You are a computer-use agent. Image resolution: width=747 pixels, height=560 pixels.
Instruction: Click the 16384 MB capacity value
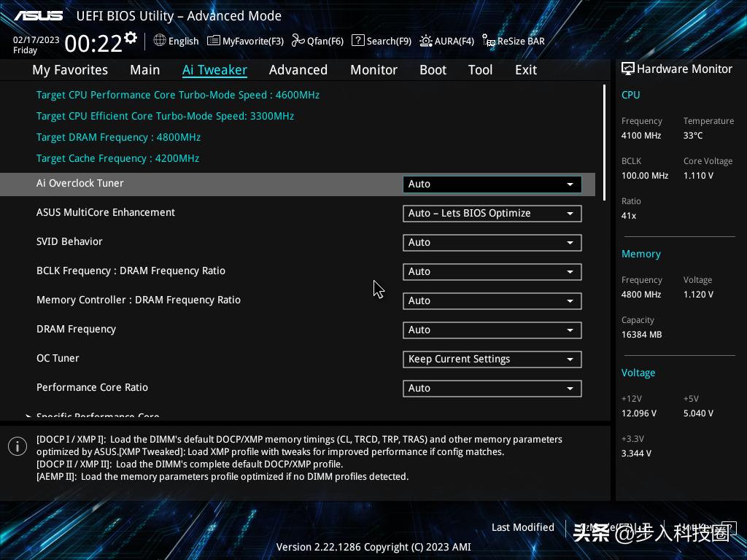tap(642, 335)
